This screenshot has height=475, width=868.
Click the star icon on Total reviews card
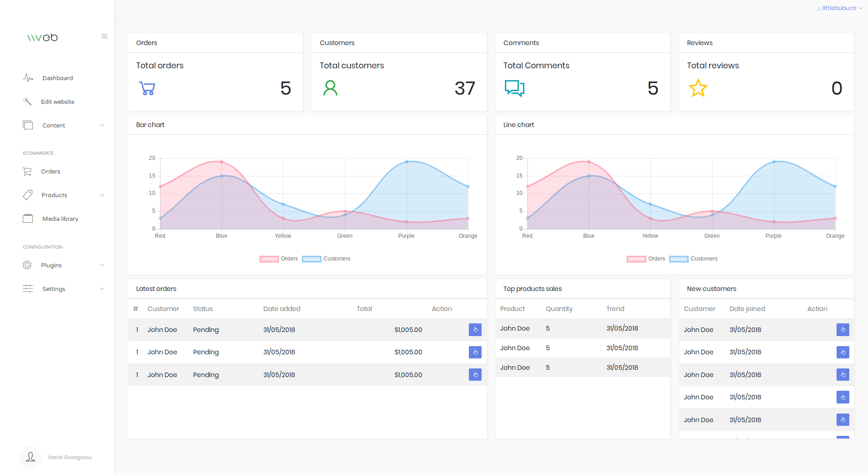tap(698, 88)
